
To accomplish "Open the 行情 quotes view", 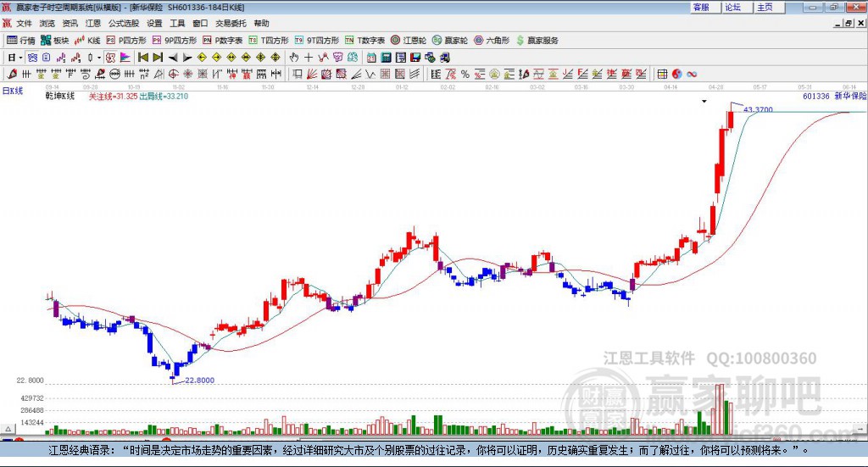I will [20, 41].
